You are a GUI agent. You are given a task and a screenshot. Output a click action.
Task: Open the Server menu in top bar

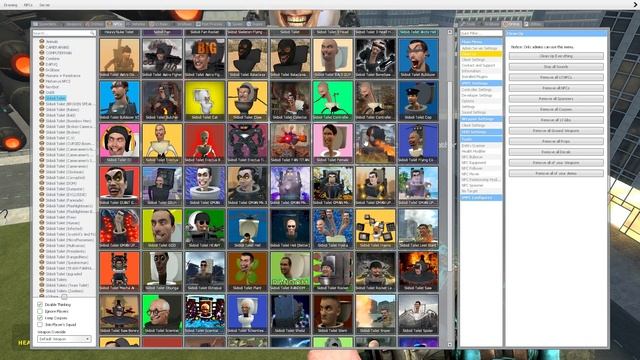tap(44, 5)
